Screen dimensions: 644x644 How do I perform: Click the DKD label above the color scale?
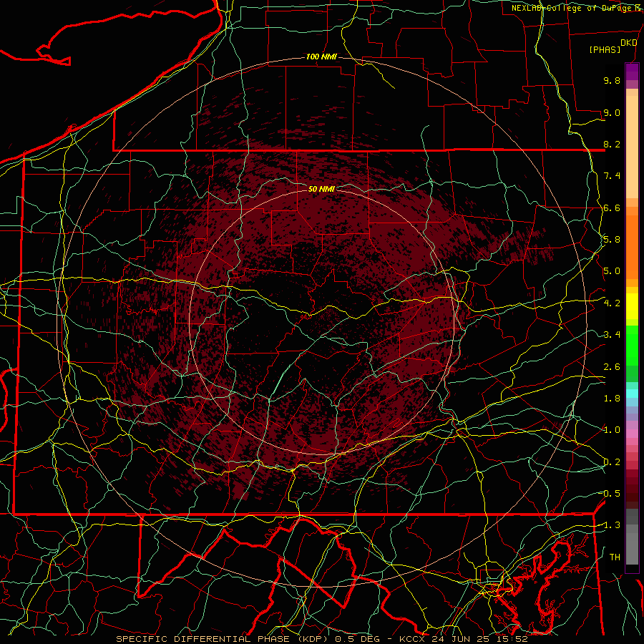coord(629,43)
